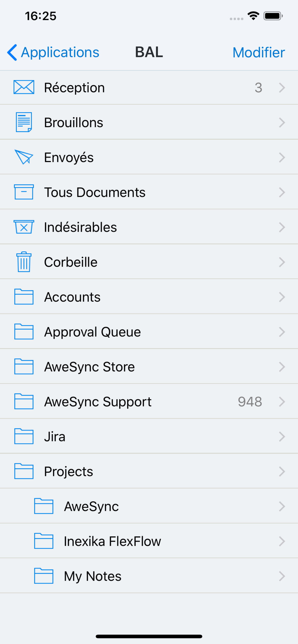Select the Indésirables label
The width and height of the screenshot is (298, 644).
tap(80, 227)
